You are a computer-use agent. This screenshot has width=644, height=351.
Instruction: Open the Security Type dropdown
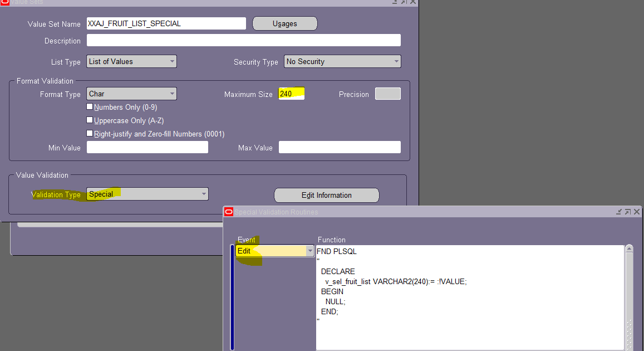pos(396,61)
